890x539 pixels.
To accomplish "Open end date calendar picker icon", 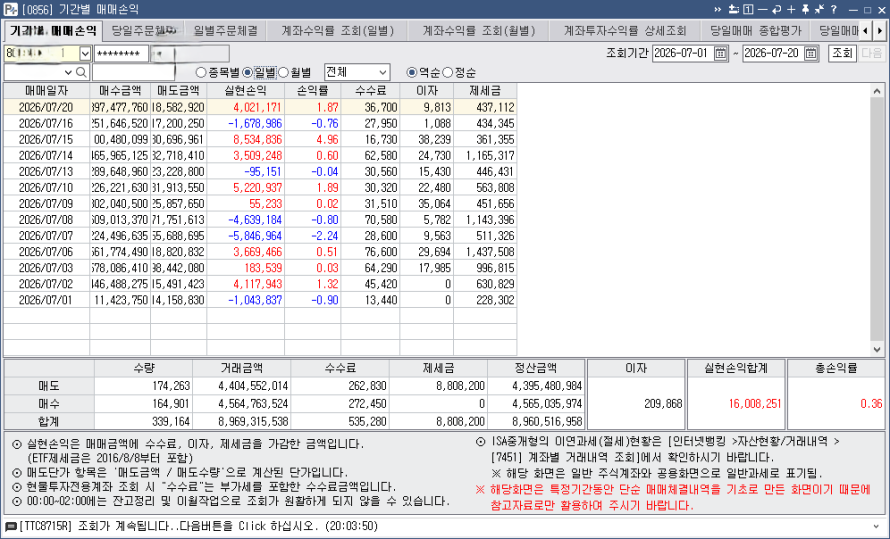I will [811, 53].
